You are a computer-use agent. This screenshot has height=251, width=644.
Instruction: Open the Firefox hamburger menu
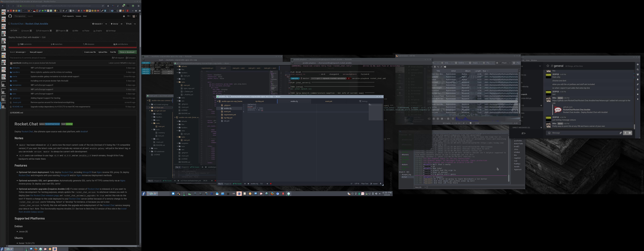click(x=138, y=6)
